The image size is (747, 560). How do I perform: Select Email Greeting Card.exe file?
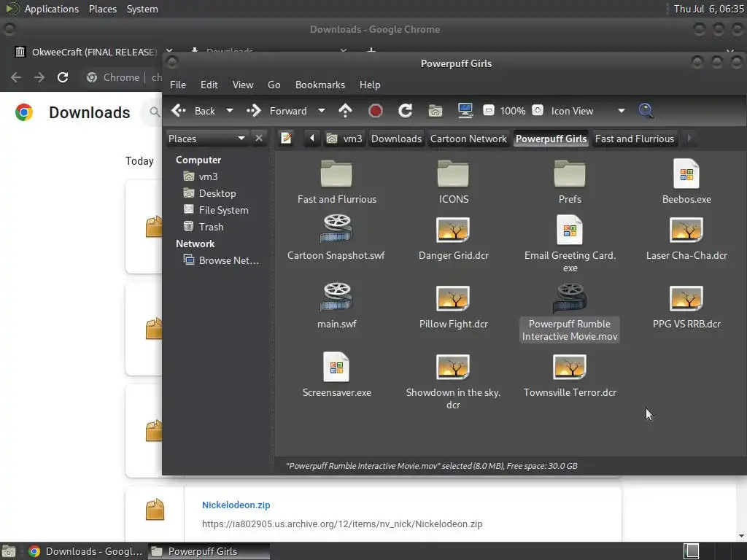(x=570, y=244)
